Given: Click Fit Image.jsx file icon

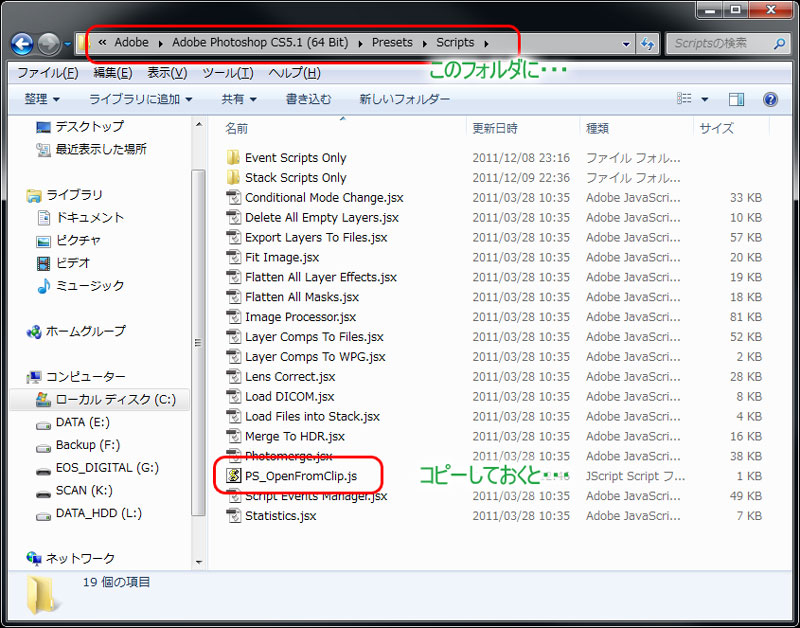Looking at the screenshot, I should pos(233,257).
